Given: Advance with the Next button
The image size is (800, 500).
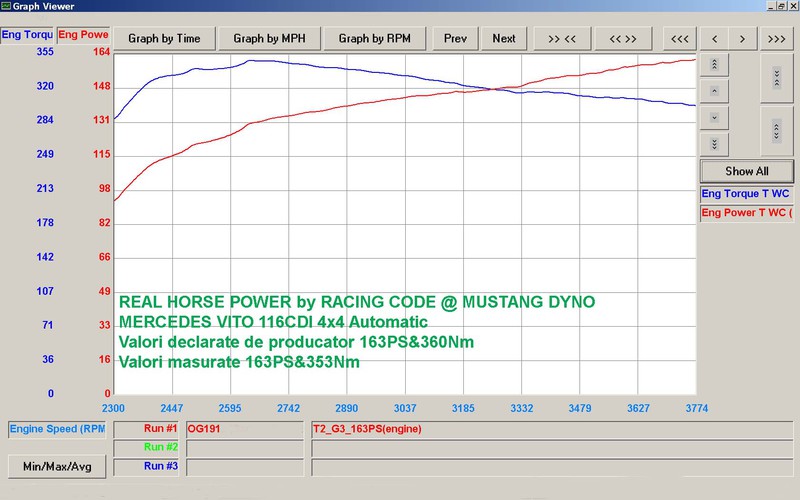Looking at the screenshot, I should (x=504, y=39).
